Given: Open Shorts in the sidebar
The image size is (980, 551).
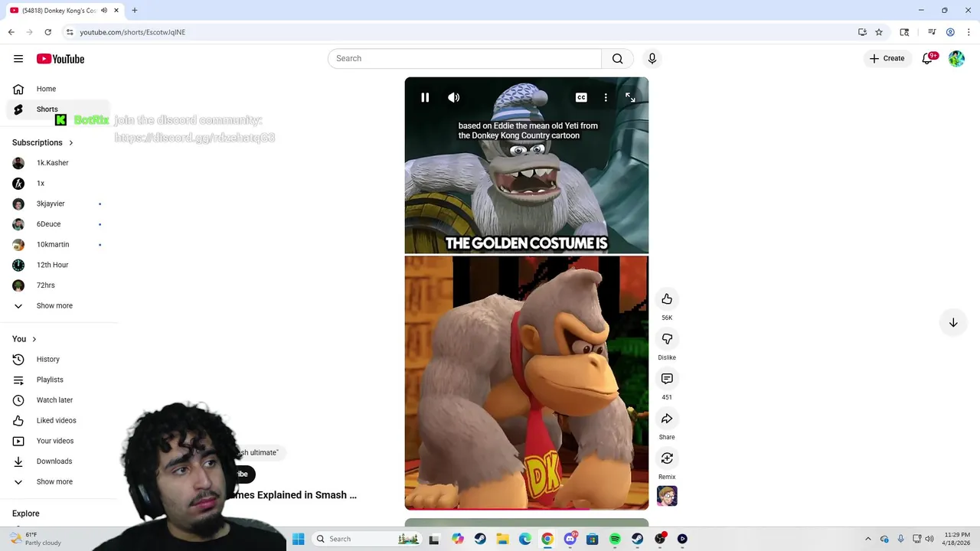Looking at the screenshot, I should [x=58, y=109].
